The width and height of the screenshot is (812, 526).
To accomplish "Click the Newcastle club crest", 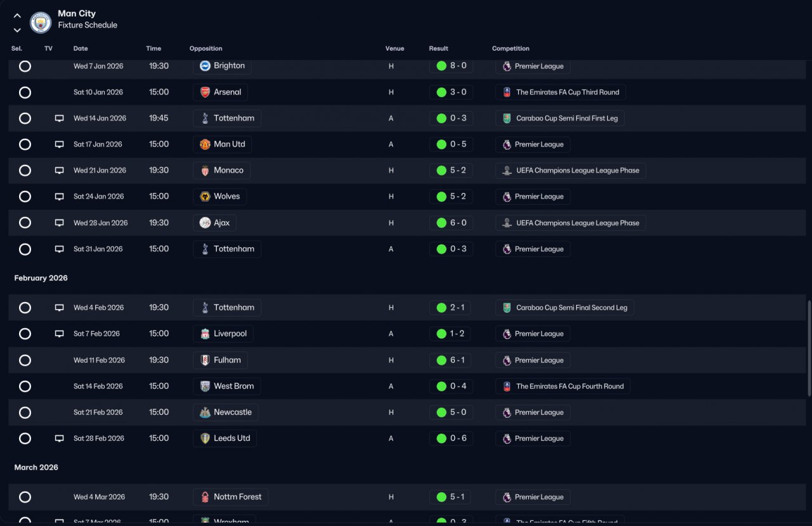I will (x=205, y=412).
